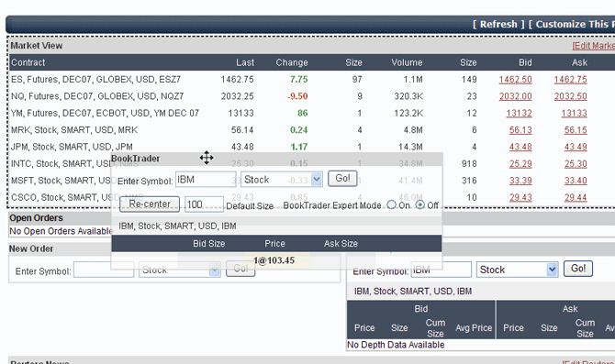Open the Edit Market View link
Screen dimensions: 615x364
(x=593, y=46)
